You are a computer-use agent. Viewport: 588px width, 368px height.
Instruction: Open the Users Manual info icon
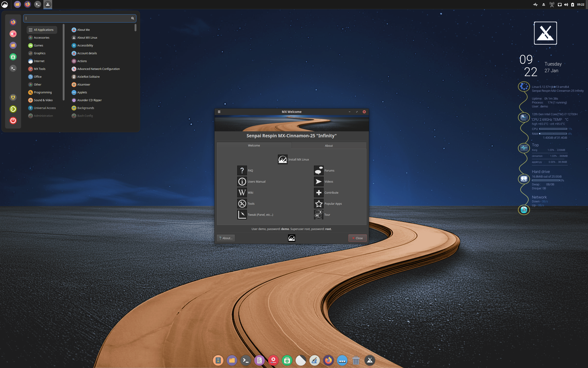(242, 181)
